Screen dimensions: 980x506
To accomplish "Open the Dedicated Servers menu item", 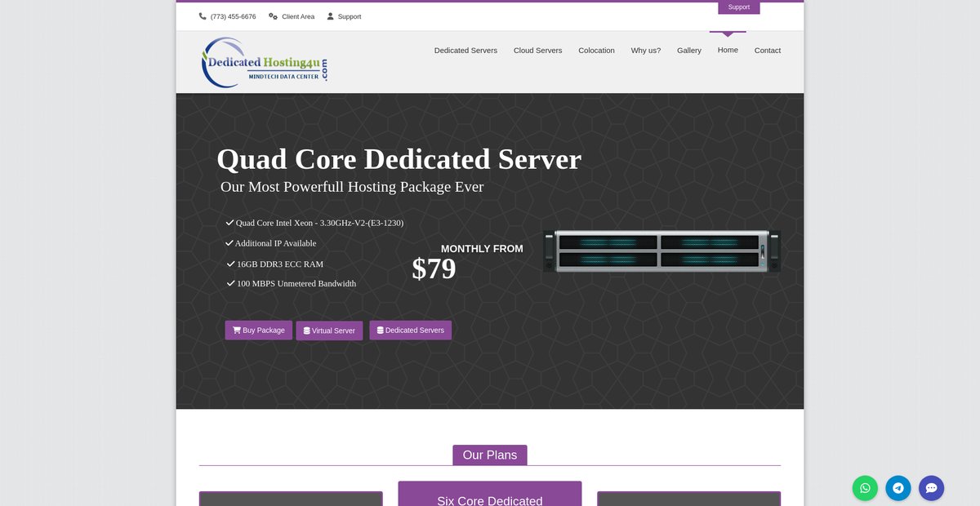I will [465, 51].
